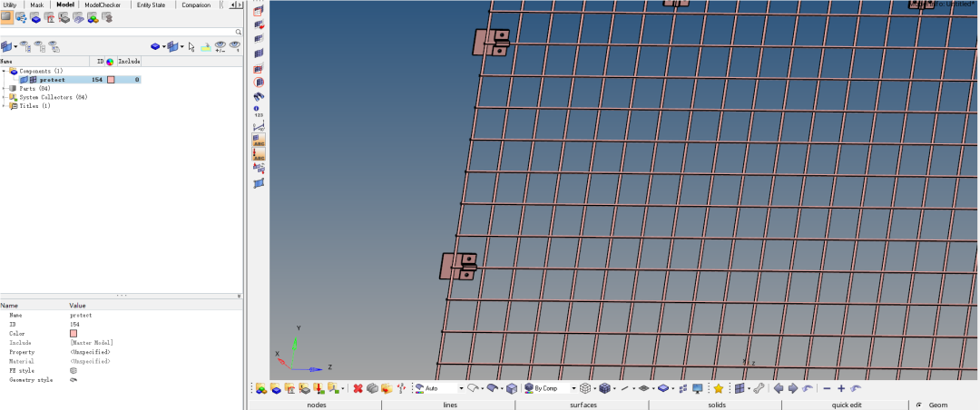
Task: Expand the Parts (84) tree node
Action: pyautogui.click(x=5, y=89)
